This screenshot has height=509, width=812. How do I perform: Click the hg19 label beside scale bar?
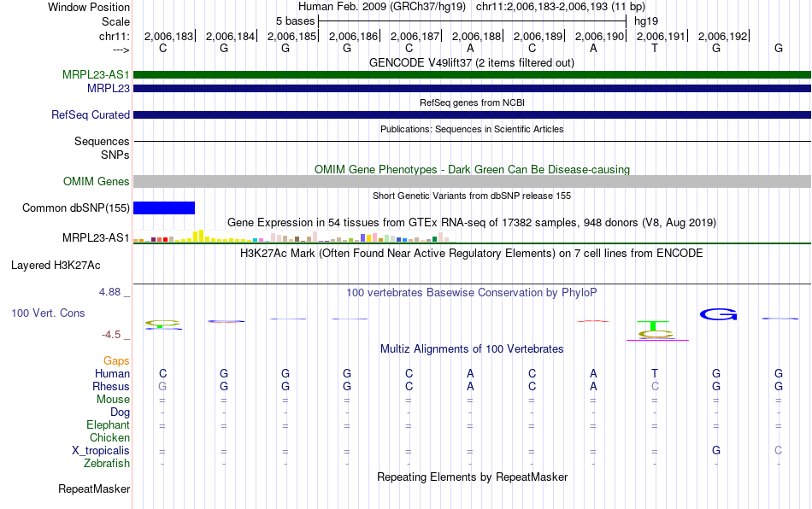pyautogui.click(x=646, y=21)
